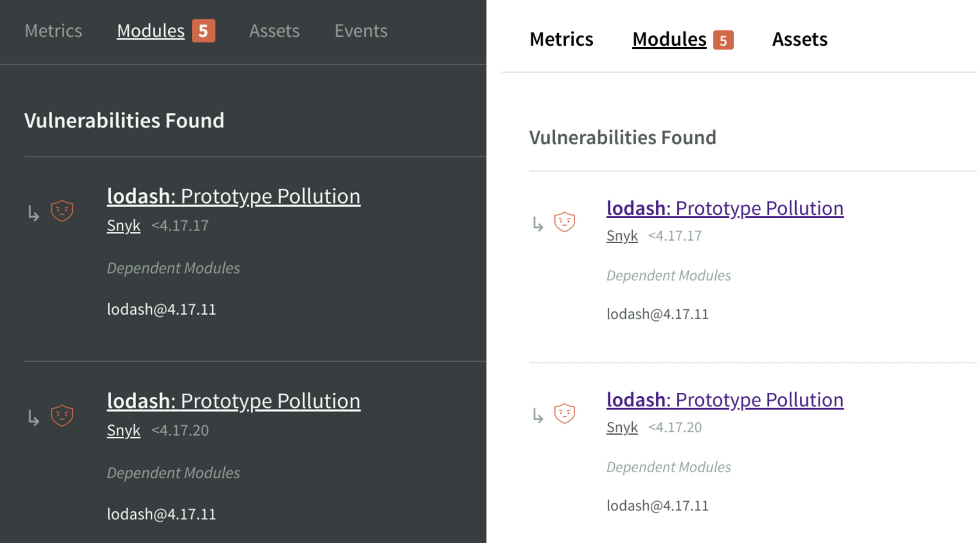Image resolution: width=980 pixels, height=543 pixels.
Task: Click Snyk shield icon beside light <4.17.20 entry
Action: coord(564,413)
